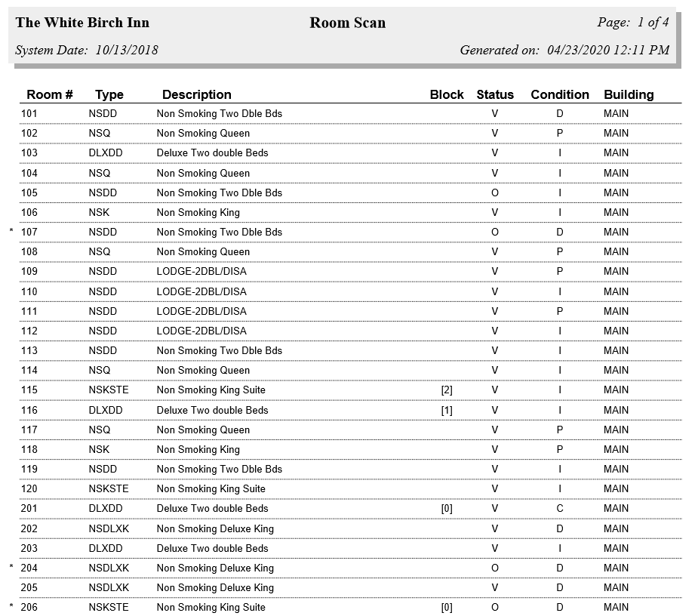Click type NSDD in room 113 row
The width and height of the screenshot is (698, 616).
pyautogui.click(x=103, y=350)
